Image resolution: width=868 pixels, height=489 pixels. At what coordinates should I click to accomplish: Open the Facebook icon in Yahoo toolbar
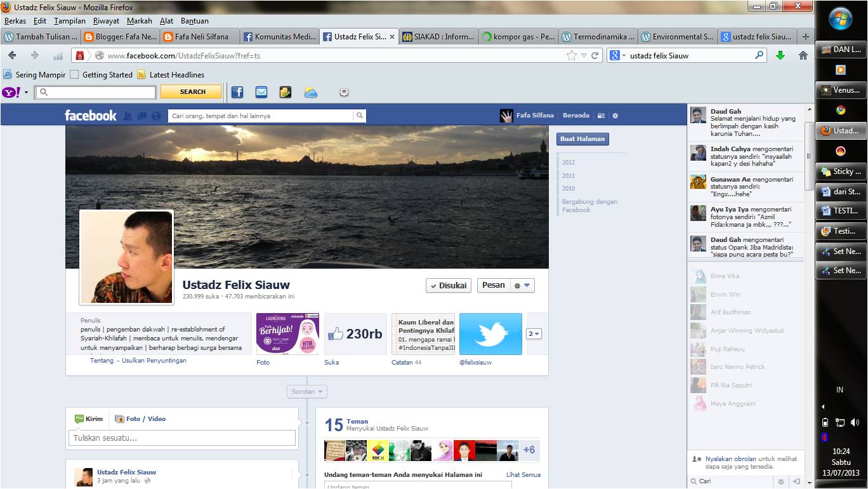237,92
